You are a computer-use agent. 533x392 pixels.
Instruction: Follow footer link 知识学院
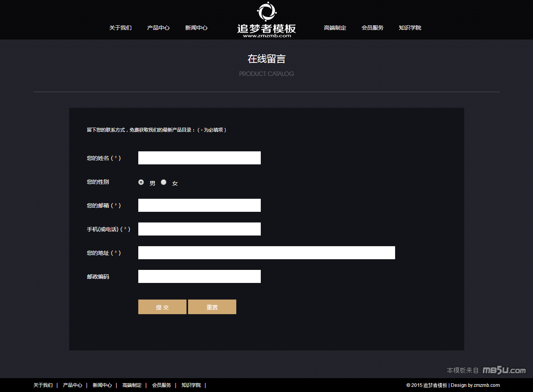[x=191, y=385]
